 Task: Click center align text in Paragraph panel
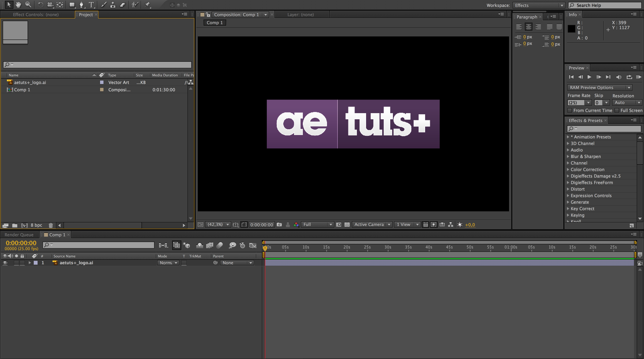tap(528, 26)
